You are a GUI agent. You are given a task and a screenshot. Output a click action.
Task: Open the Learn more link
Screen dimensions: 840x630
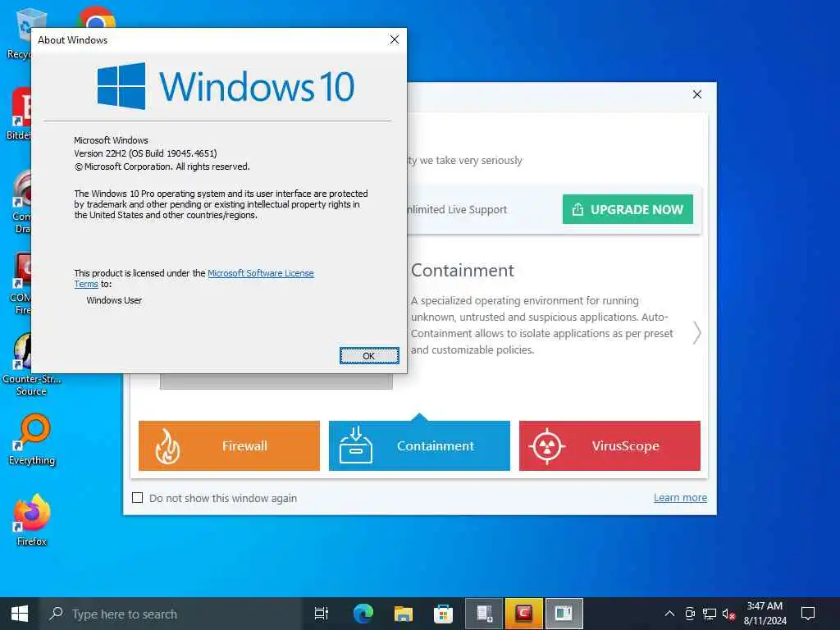coord(680,498)
